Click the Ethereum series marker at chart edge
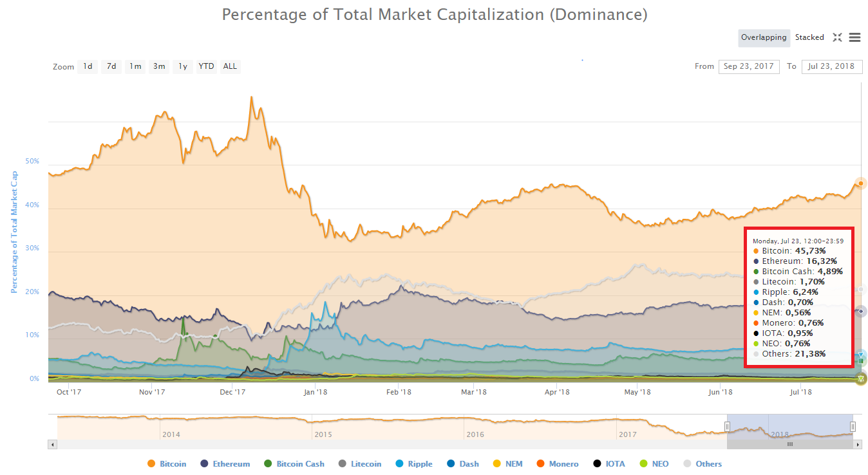Image resolution: width=868 pixels, height=475 pixels. click(x=860, y=311)
